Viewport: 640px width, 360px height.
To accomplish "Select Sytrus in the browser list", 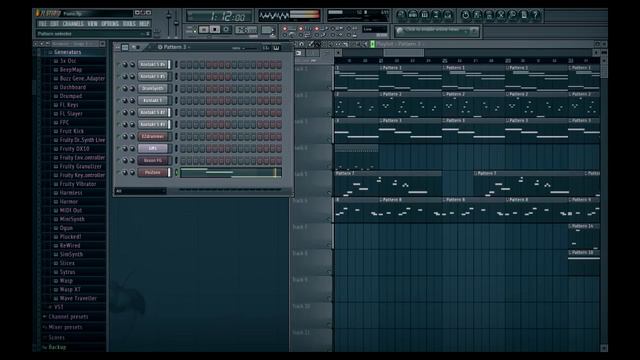I will (67, 272).
